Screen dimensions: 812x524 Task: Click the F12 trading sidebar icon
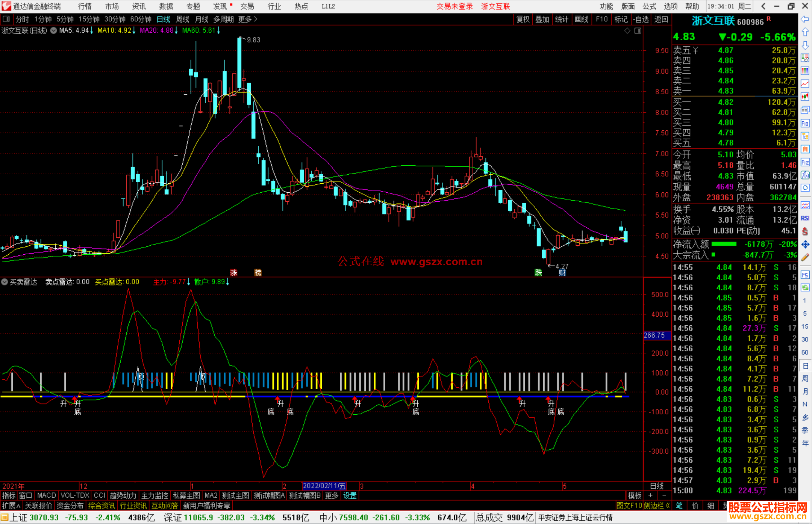[x=805, y=162]
